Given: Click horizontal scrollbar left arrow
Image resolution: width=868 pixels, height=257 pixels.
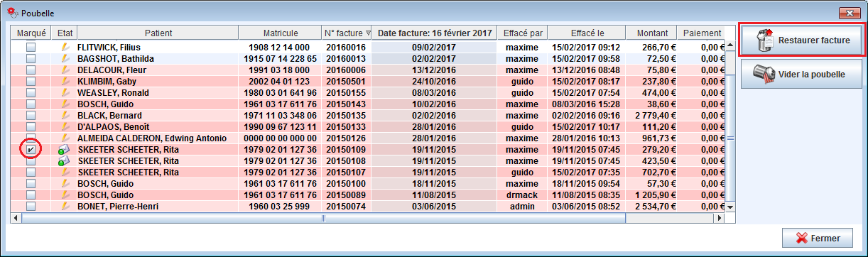Looking at the screenshot, I should pyautogui.click(x=16, y=218).
